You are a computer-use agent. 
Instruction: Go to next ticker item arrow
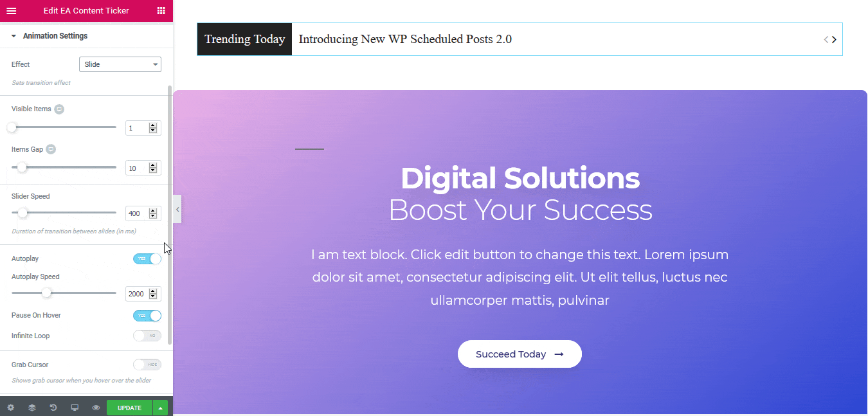[834, 39]
